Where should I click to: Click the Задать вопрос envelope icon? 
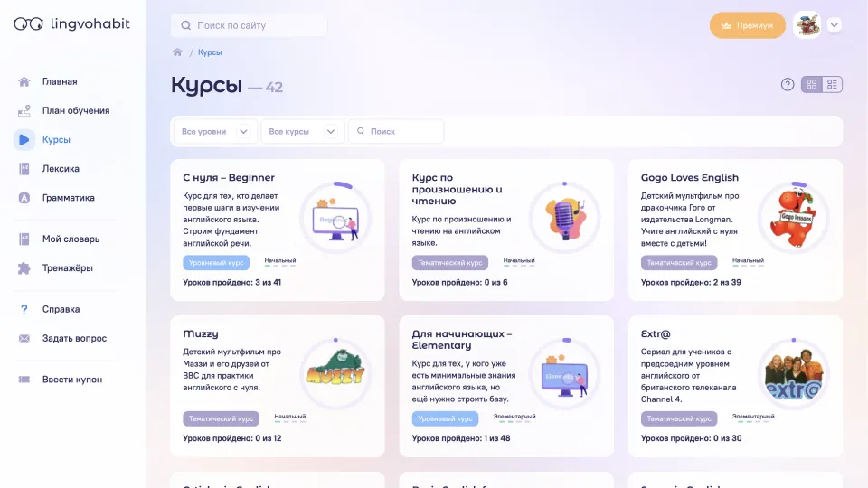pos(24,338)
